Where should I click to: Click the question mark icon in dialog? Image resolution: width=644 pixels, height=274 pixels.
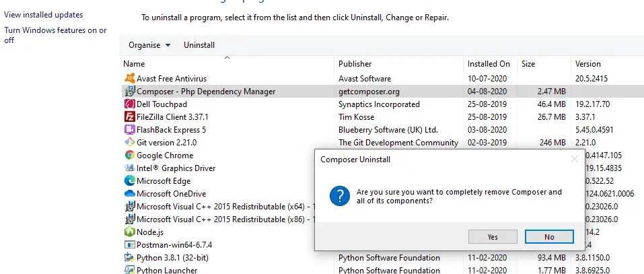tap(340, 197)
